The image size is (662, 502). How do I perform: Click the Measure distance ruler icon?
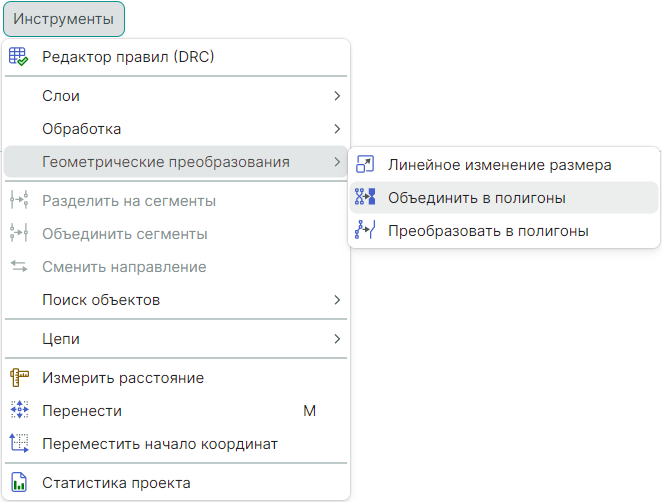click(19, 378)
